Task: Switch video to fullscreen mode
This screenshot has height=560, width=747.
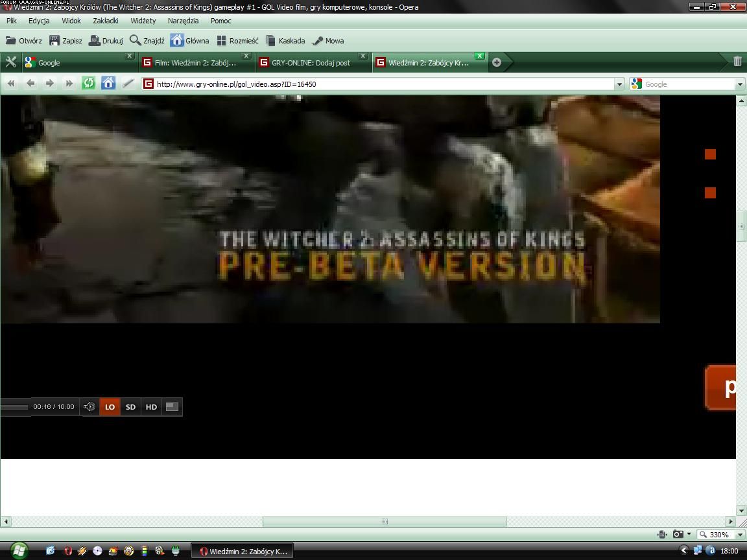Action: click(172, 407)
